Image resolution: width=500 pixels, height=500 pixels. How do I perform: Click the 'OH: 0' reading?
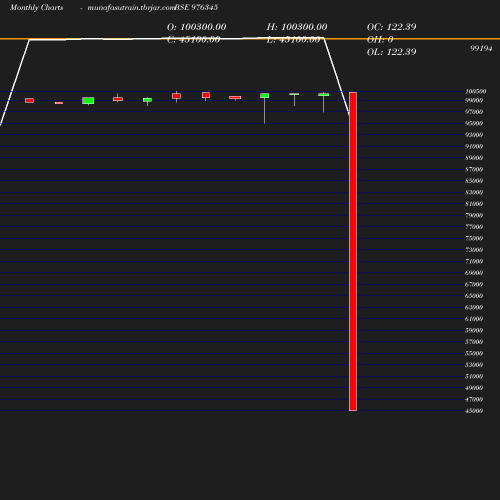tap(380, 39)
